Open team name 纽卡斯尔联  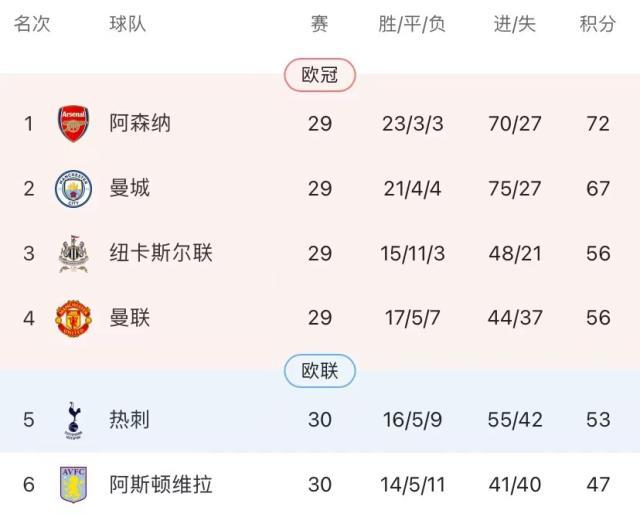[x=161, y=253]
